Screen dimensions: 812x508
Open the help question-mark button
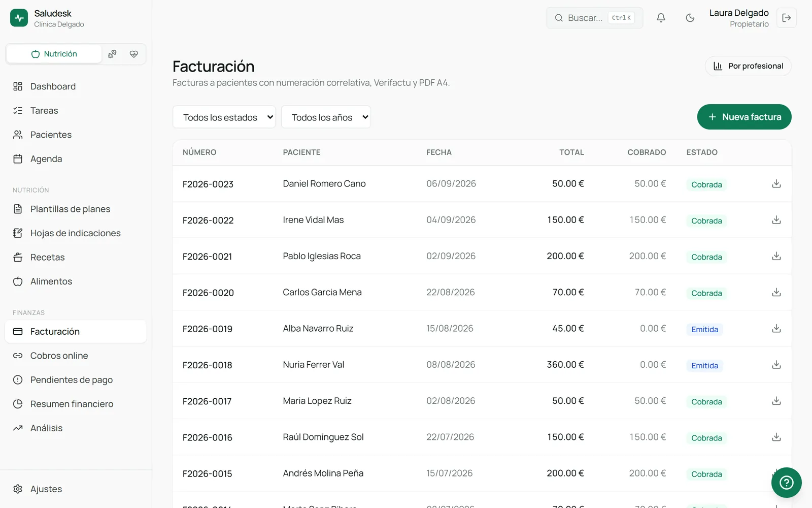[786, 482]
